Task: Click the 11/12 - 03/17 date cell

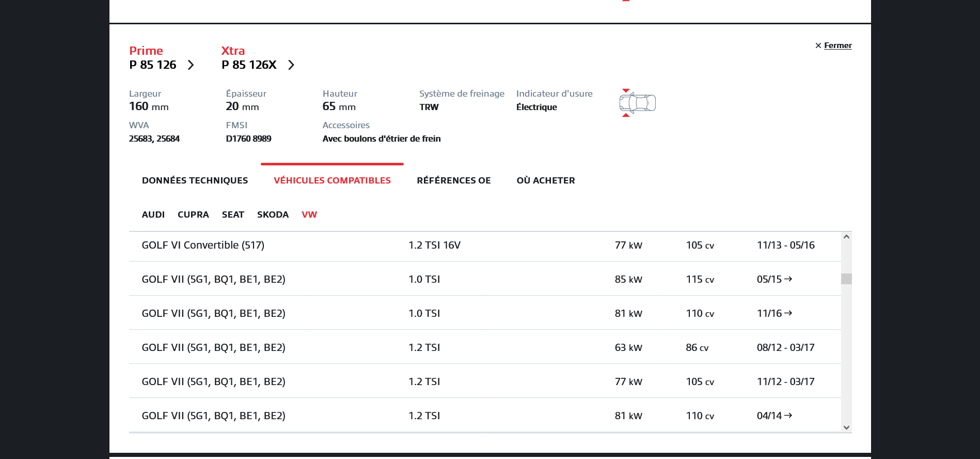Action: point(786,381)
